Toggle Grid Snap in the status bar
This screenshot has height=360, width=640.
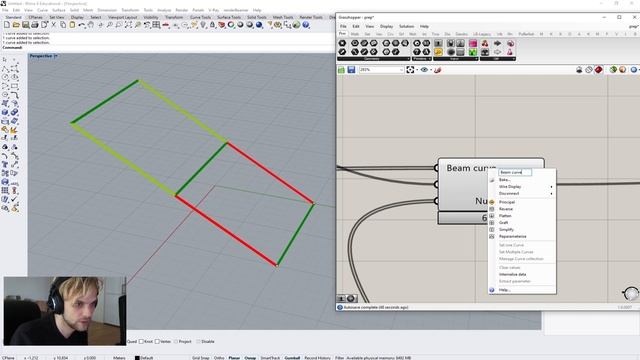pos(200,358)
